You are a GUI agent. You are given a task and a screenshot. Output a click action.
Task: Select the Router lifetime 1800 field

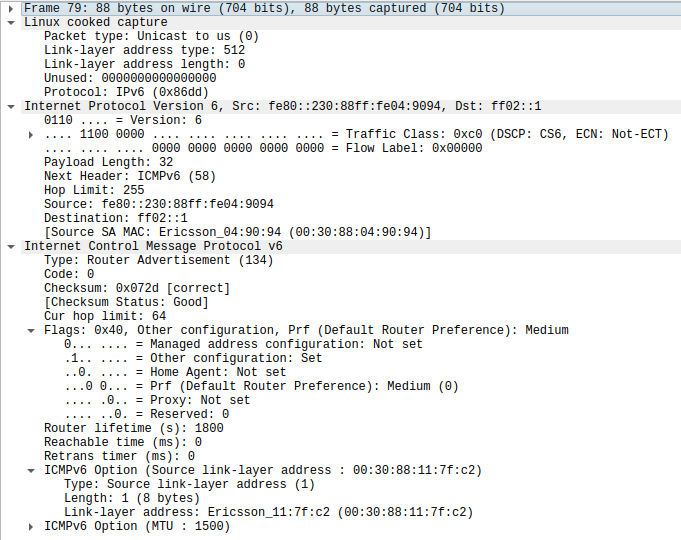click(133, 428)
